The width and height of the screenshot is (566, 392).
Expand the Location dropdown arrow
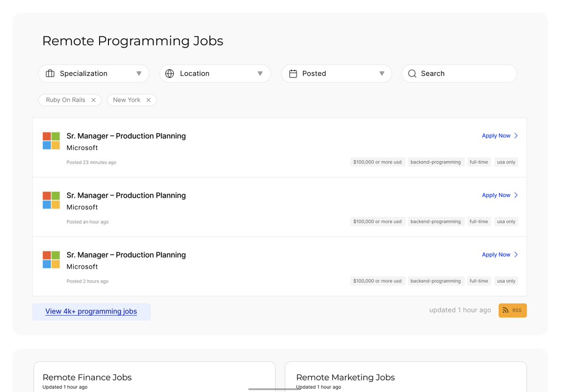pos(260,74)
